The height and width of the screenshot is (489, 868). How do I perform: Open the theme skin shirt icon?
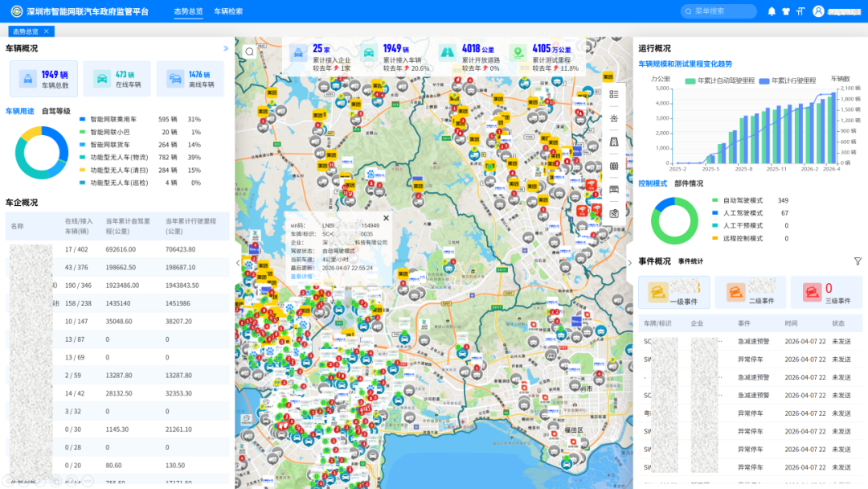click(786, 11)
